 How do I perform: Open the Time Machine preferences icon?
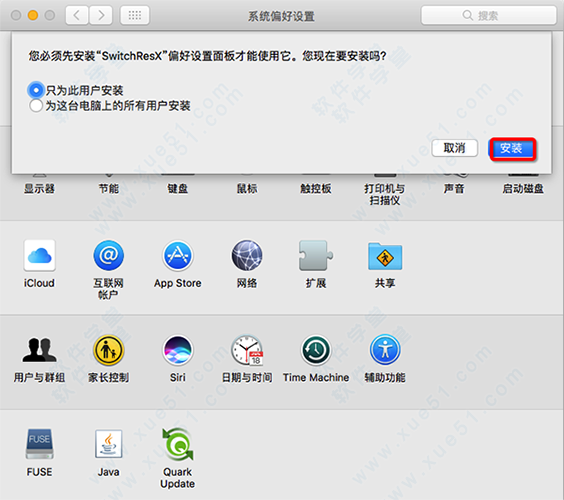[316, 350]
